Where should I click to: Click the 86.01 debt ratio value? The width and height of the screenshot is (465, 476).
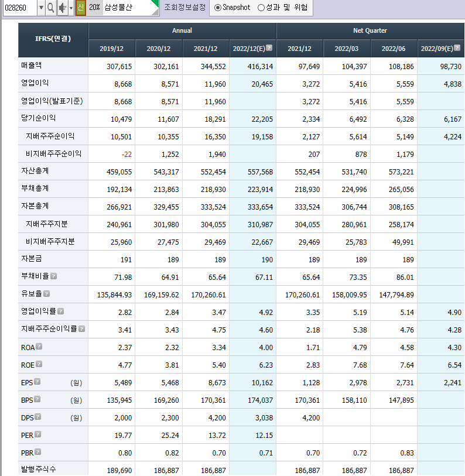(x=405, y=278)
